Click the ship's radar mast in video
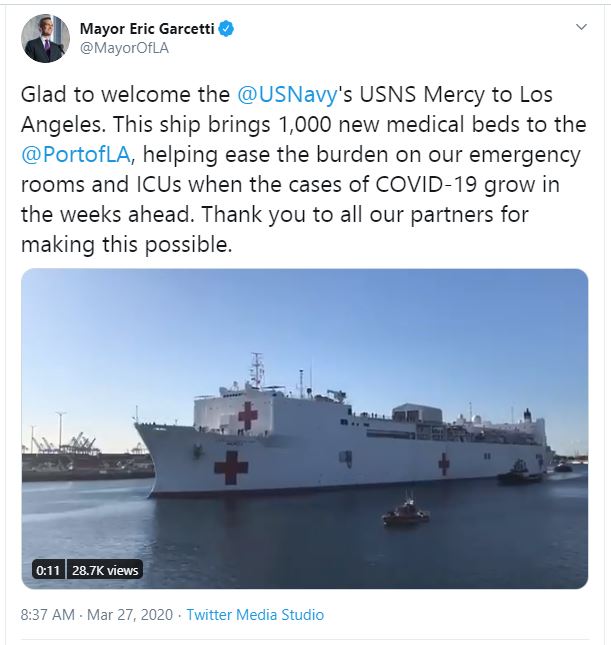This screenshot has height=645, width=611. coord(257,369)
